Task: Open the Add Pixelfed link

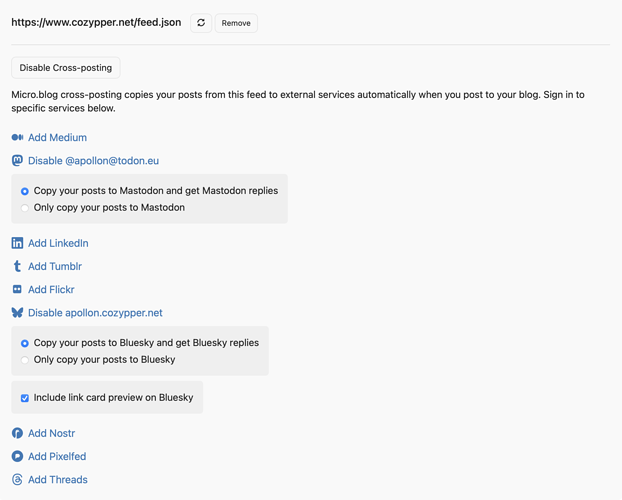Action: pyautogui.click(x=57, y=456)
